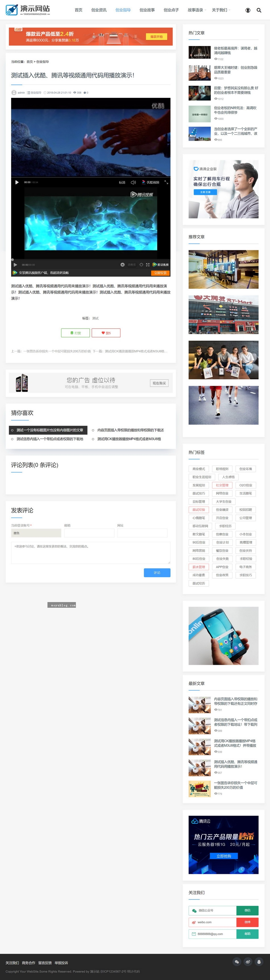Image resolution: width=270 pixels, height=980 pixels.
Task: Click 立即安装 button under Tencent video
Action: (x=160, y=273)
